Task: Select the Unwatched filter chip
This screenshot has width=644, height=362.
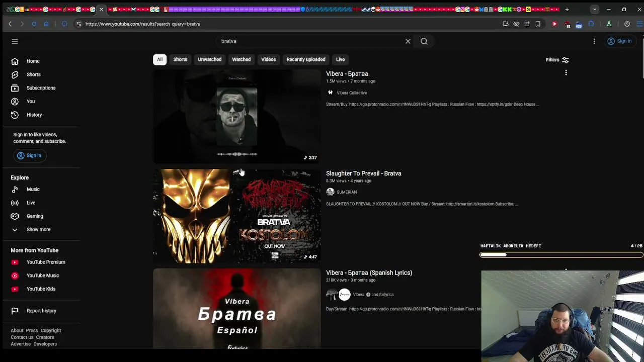Action: [x=209, y=59]
